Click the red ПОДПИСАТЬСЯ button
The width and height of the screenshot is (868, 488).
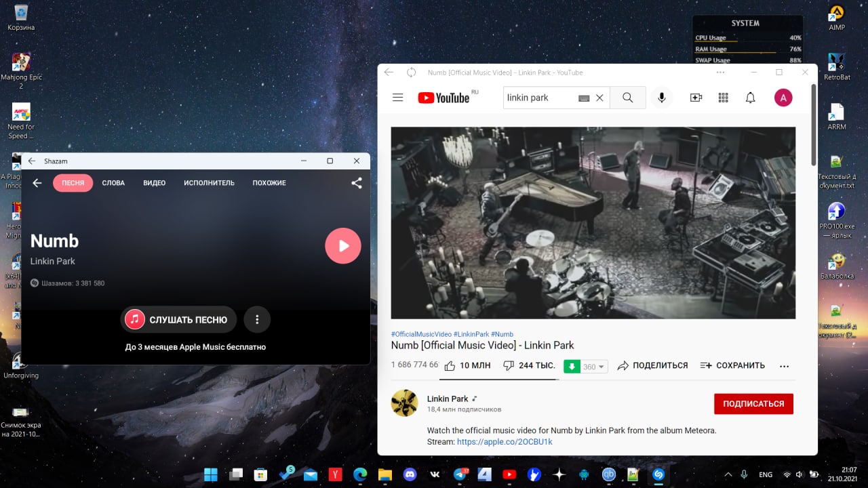(x=753, y=403)
